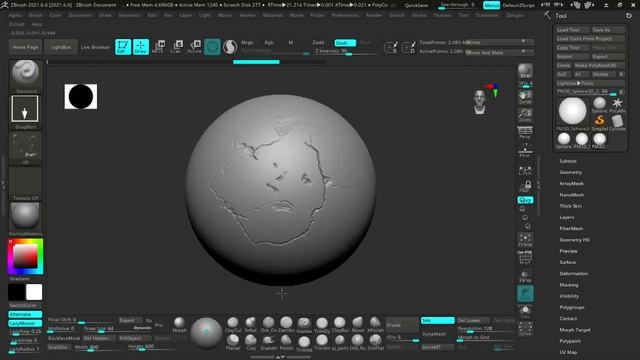Expand the Masking palette section
The height and width of the screenshot is (360, 640).
point(569,285)
